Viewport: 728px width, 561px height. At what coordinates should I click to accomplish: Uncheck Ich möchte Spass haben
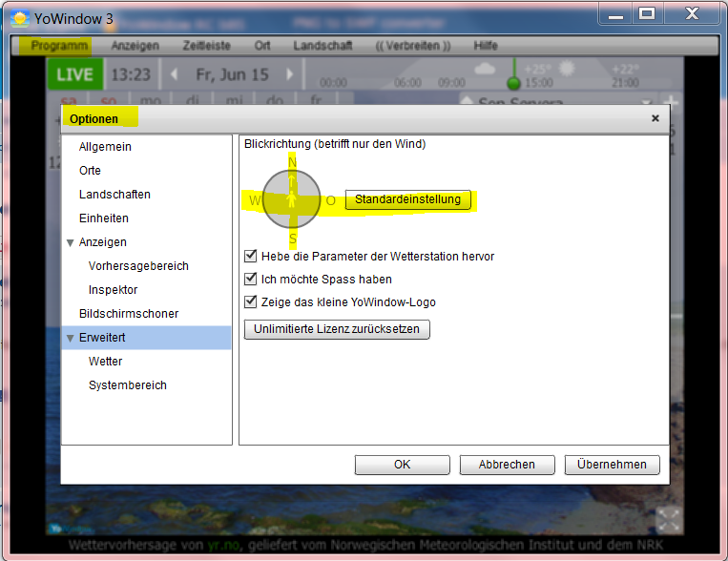[x=251, y=280]
